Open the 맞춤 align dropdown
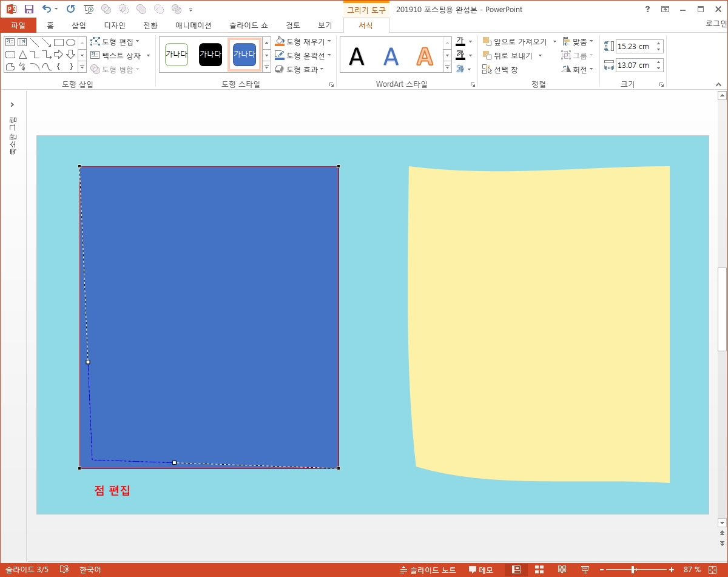Viewport: 728px width, 577px height. tap(578, 42)
